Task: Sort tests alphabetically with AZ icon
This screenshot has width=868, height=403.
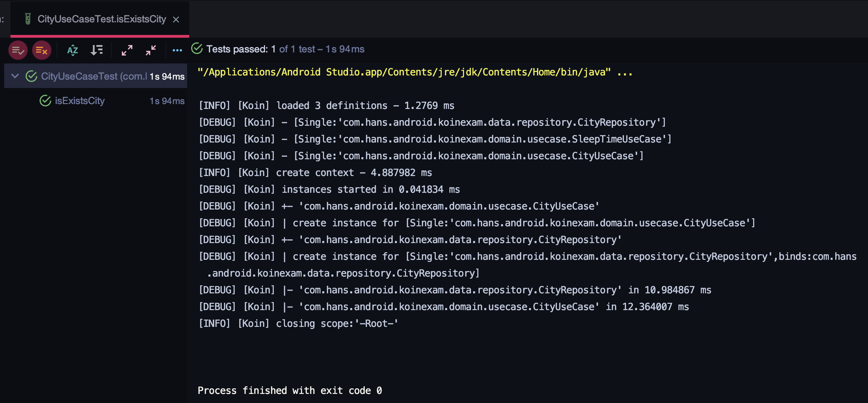Action: (x=73, y=50)
